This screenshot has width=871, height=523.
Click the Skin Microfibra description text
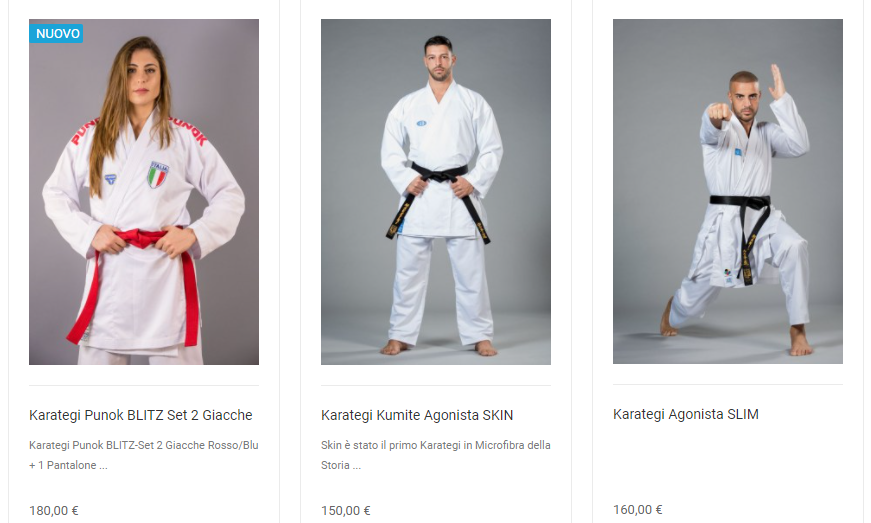[436, 455]
